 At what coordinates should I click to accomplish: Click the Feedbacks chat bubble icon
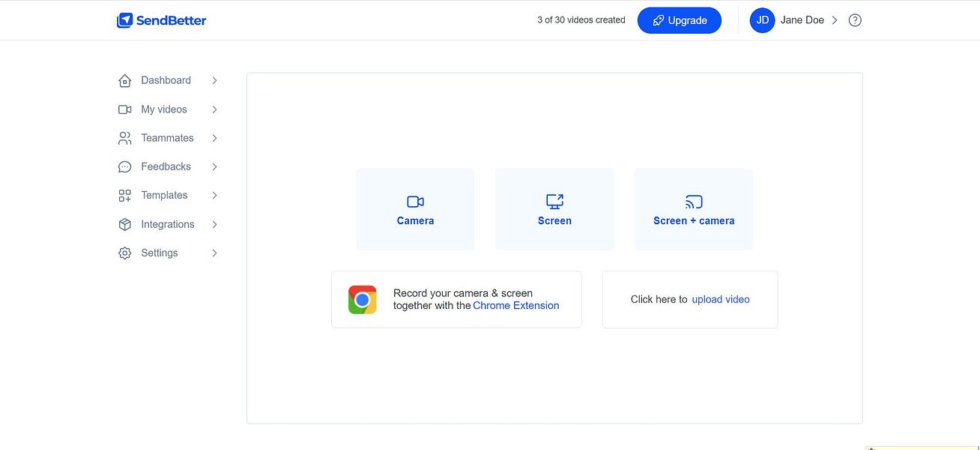pos(125,166)
